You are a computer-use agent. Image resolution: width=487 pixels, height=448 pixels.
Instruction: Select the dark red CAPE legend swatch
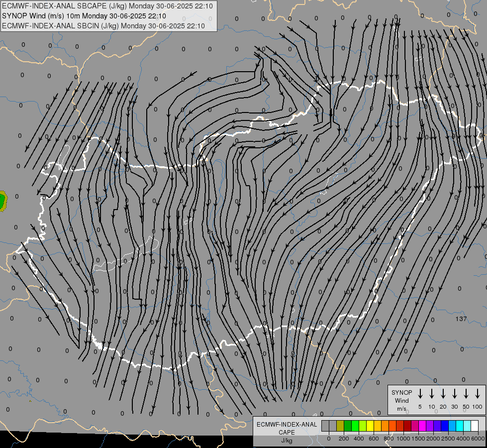coord(408,426)
